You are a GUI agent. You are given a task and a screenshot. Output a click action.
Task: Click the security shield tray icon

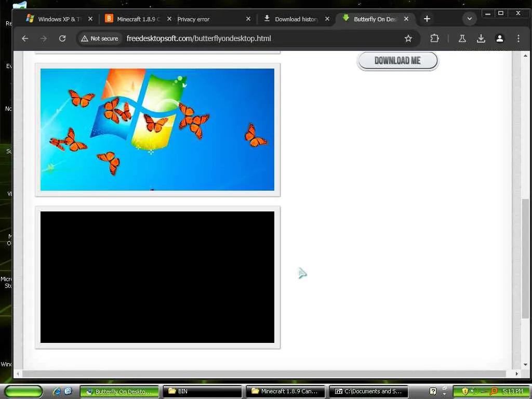(x=465, y=392)
